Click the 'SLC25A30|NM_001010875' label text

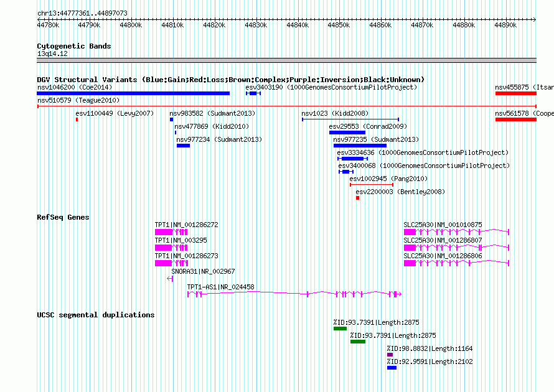pos(443,225)
